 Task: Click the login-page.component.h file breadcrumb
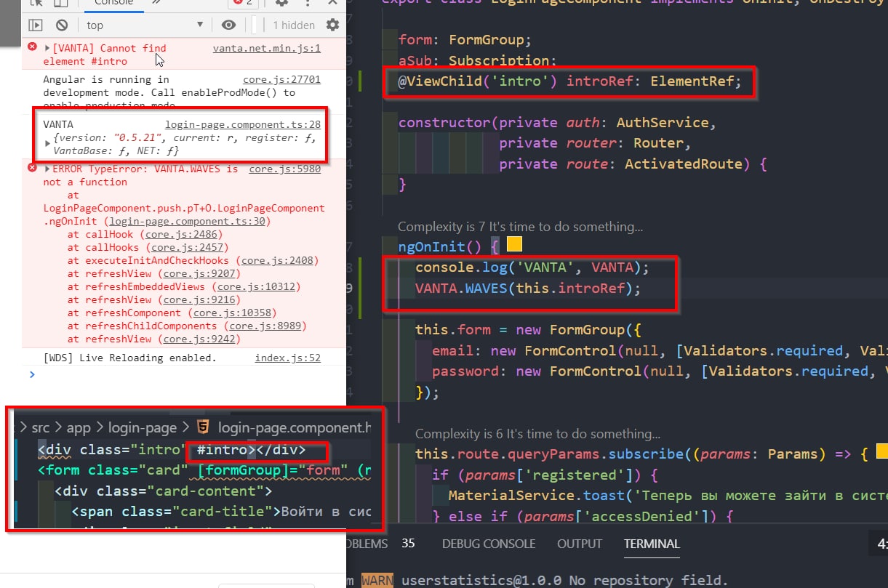pos(294,428)
